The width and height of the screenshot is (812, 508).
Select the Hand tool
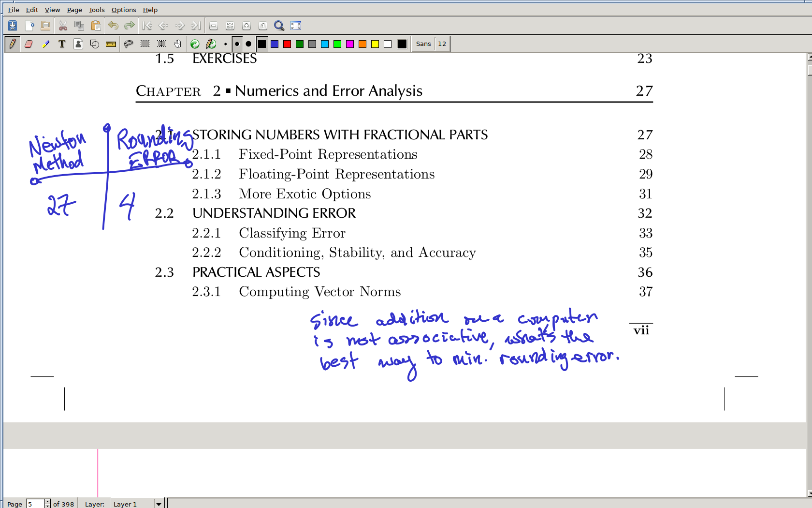coord(178,44)
